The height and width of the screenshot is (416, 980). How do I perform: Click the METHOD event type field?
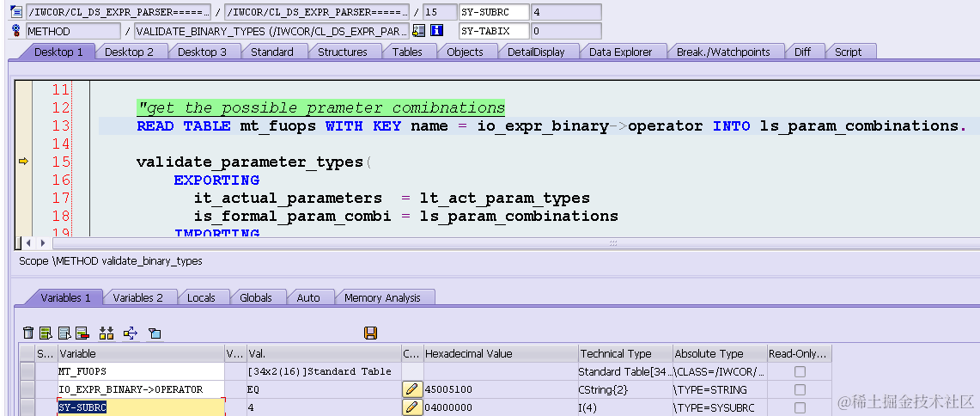coord(73,31)
